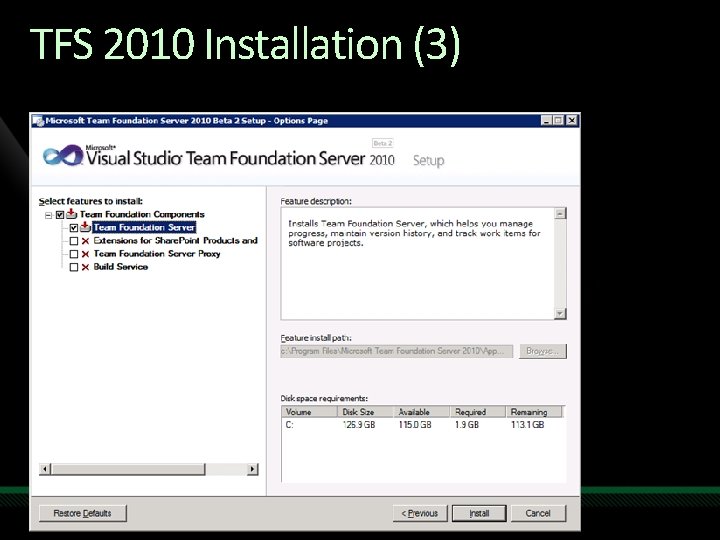Click the C: volume cell
Image resolution: width=720 pixels, height=540 pixels.
[x=290, y=425]
